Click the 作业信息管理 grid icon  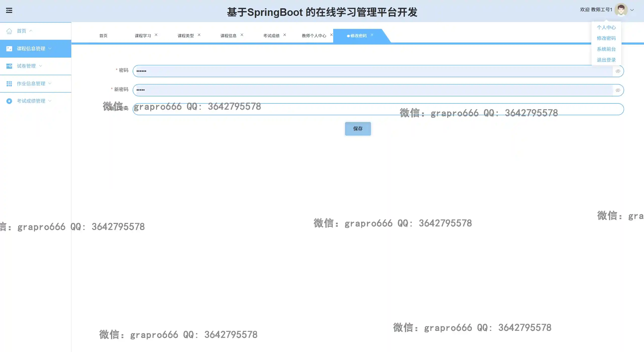9,84
